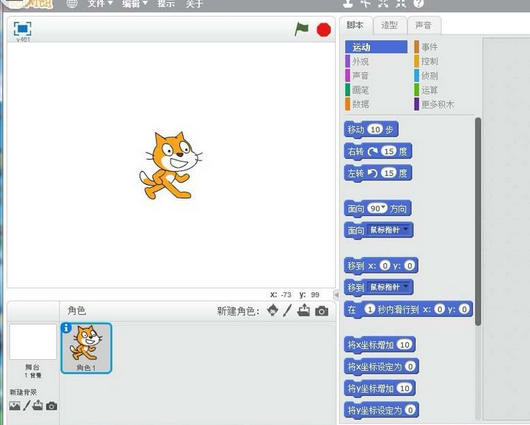The height and width of the screenshot is (425, 530).
Task: Click the 15 field in the 左转 block
Action: pos(389,173)
